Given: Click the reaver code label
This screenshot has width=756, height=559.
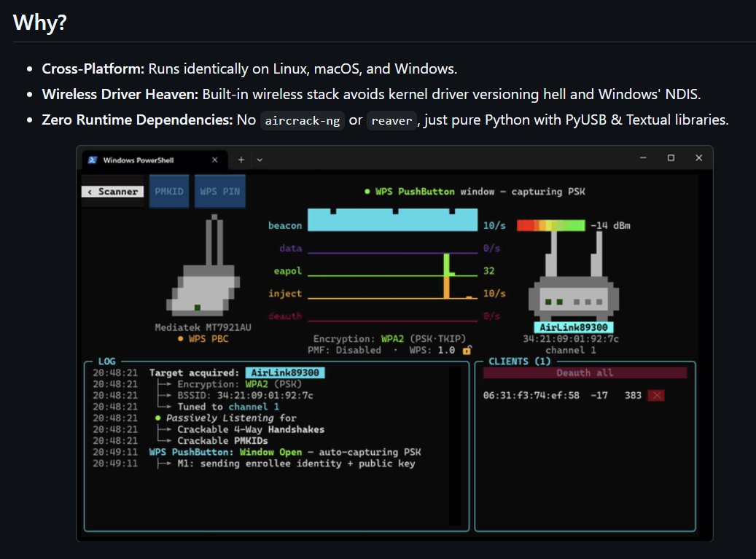Looking at the screenshot, I should coord(391,120).
